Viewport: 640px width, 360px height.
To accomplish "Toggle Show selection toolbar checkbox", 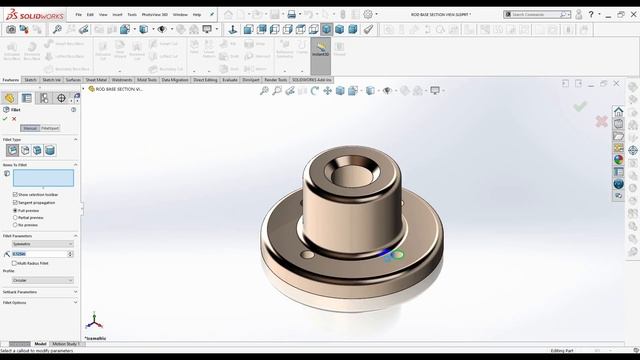I will pyautogui.click(x=16, y=195).
